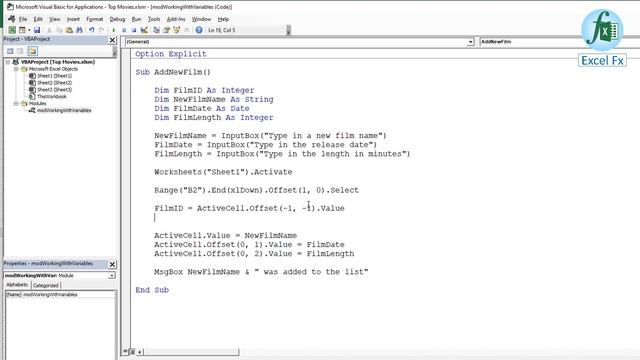Screen dimensions: 640x360
Task: Switch to the Alphabetic properties tab
Action: tap(17, 285)
